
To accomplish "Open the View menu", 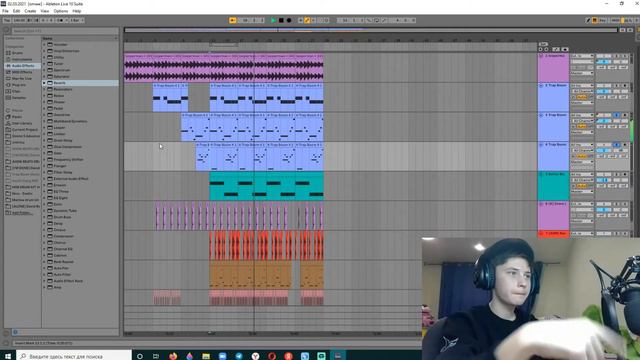I will click(45, 11).
